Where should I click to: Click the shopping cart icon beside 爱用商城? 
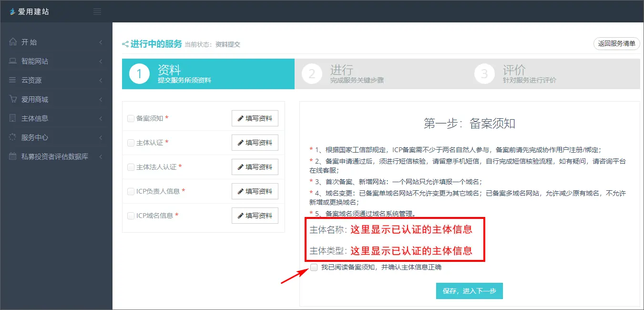pos(13,99)
